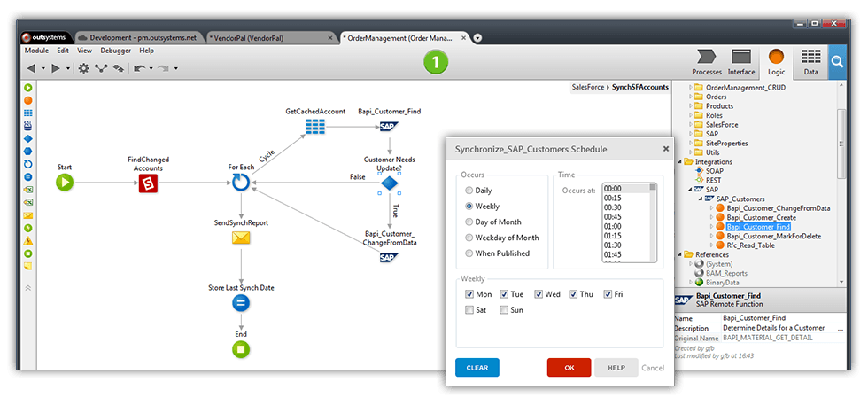868x413 pixels.
Task: Select the Store Last Synch Date assign node
Action: (x=241, y=303)
